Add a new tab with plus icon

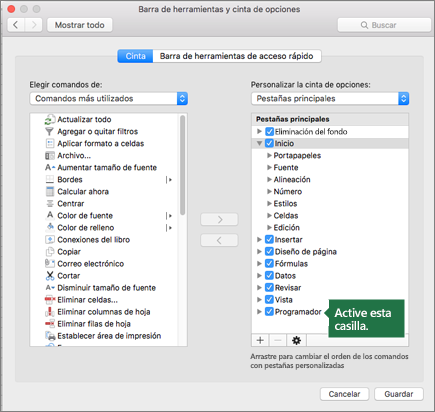260,340
